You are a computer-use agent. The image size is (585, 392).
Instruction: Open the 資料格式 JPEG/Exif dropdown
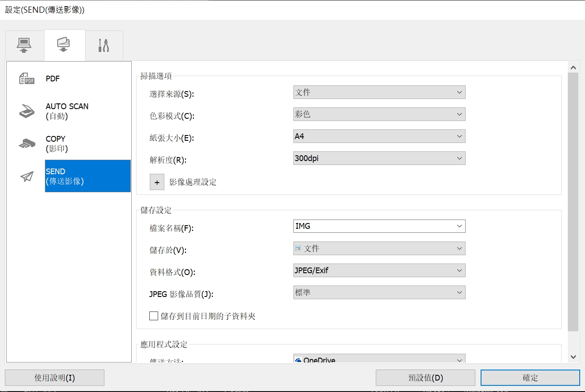point(379,271)
